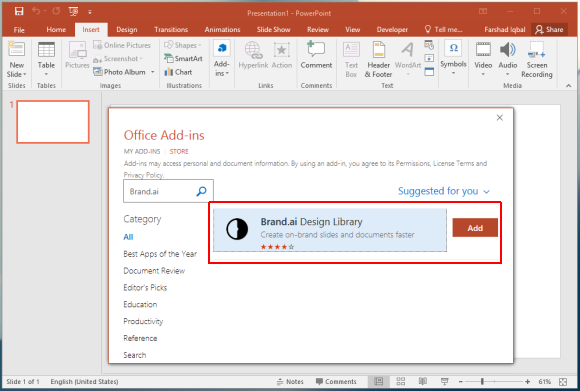The height and width of the screenshot is (391, 580).
Task: Go to the Slide Show tab
Action: (x=273, y=30)
